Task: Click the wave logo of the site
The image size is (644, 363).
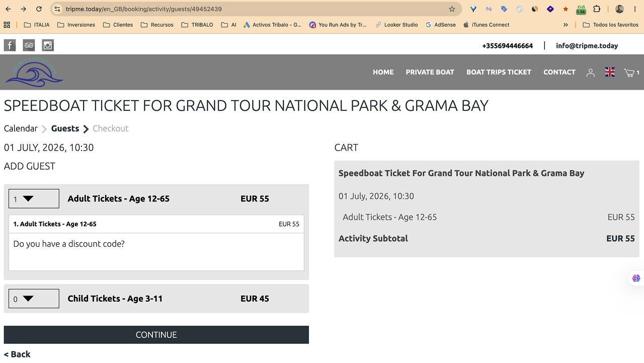Action: (34, 72)
